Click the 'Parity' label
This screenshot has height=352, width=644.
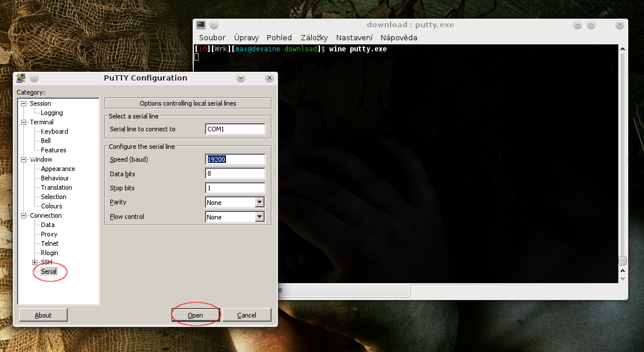(x=118, y=202)
